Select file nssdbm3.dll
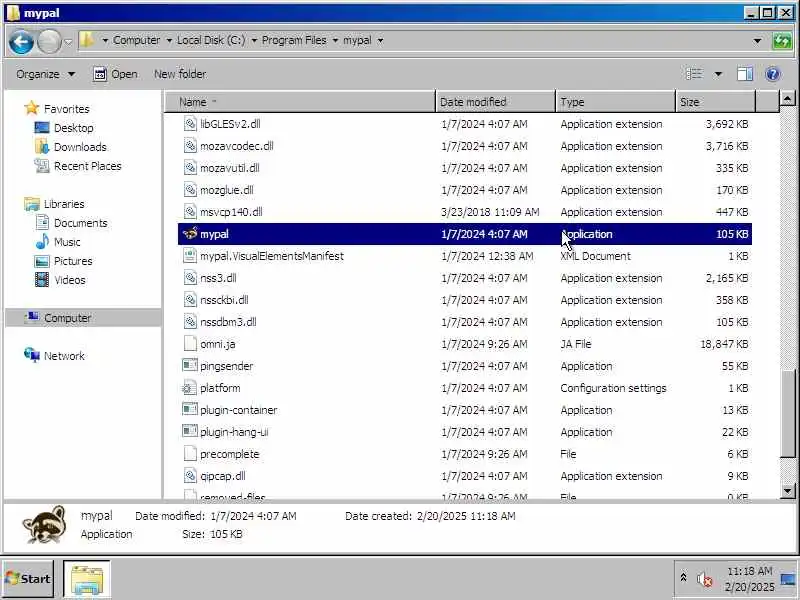 click(228, 321)
